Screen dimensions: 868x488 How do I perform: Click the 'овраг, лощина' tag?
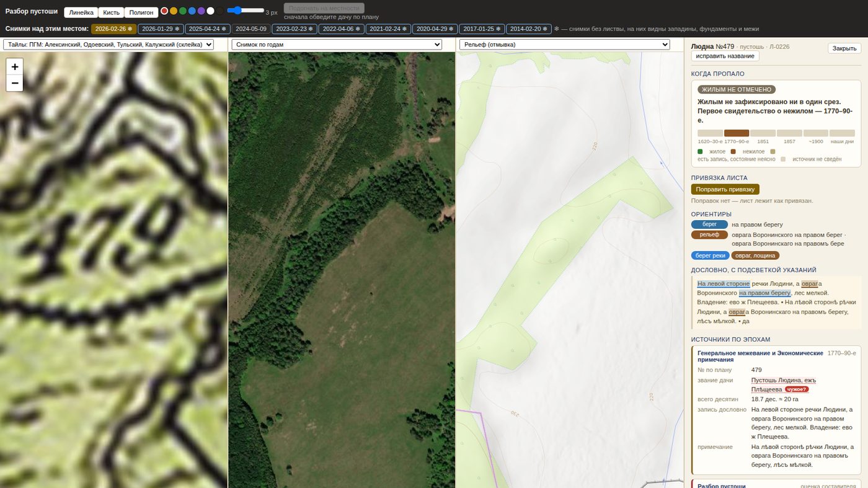(755, 255)
